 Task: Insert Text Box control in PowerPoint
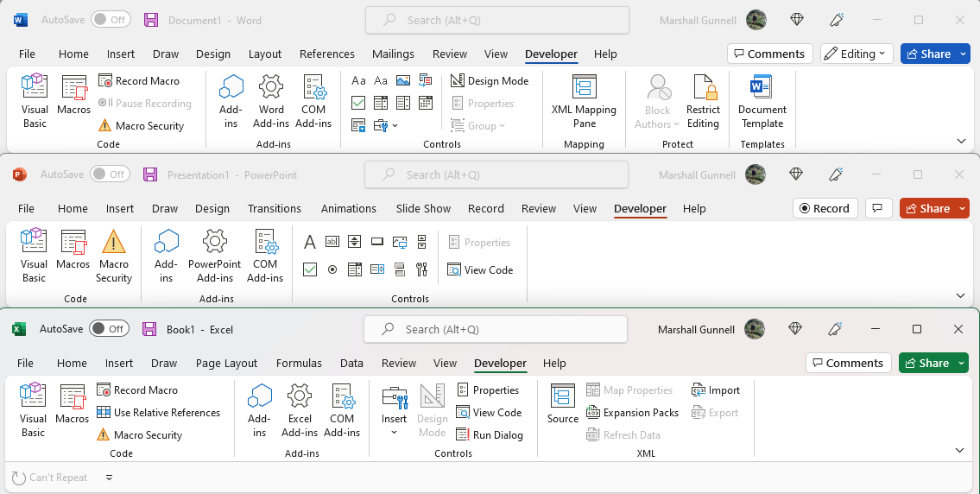point(332,241)
